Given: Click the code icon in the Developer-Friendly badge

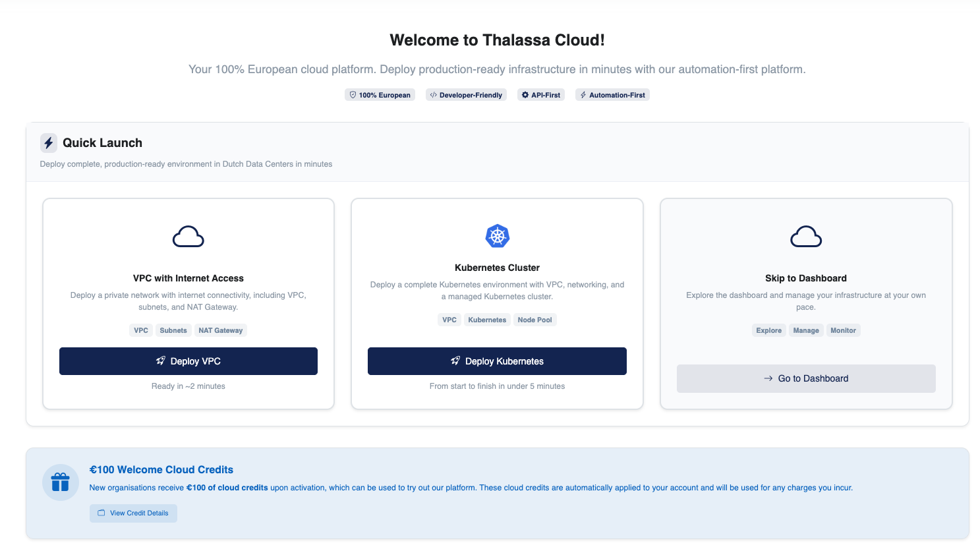Looking at the screenshot, I should [433, 94].
